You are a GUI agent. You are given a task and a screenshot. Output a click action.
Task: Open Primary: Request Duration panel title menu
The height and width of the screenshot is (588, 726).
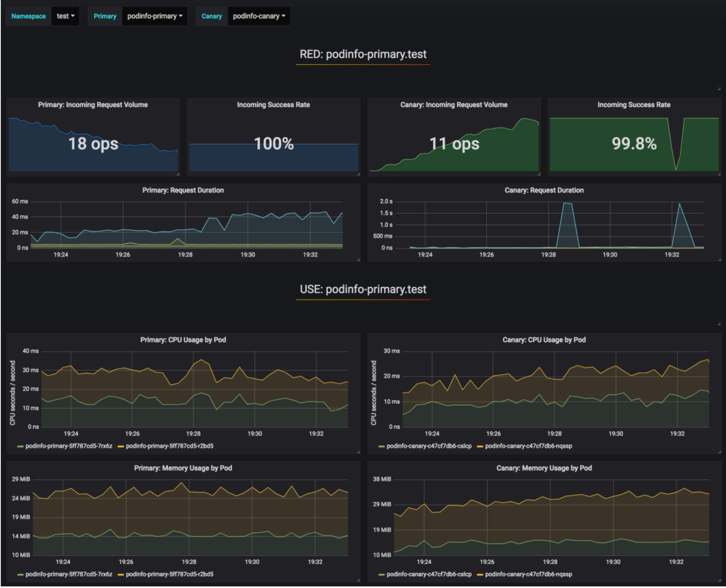(x=183, y=190)
